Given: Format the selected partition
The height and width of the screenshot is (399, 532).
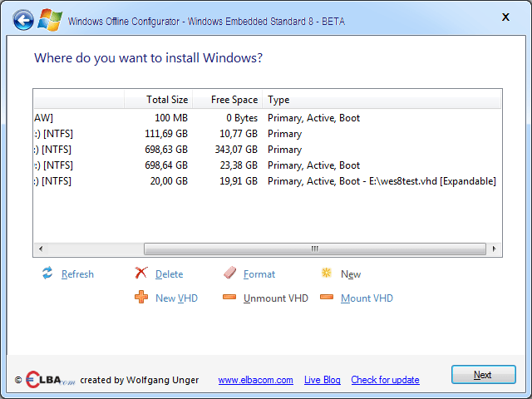Looking at the screenshot, I should tap(259, 274).
